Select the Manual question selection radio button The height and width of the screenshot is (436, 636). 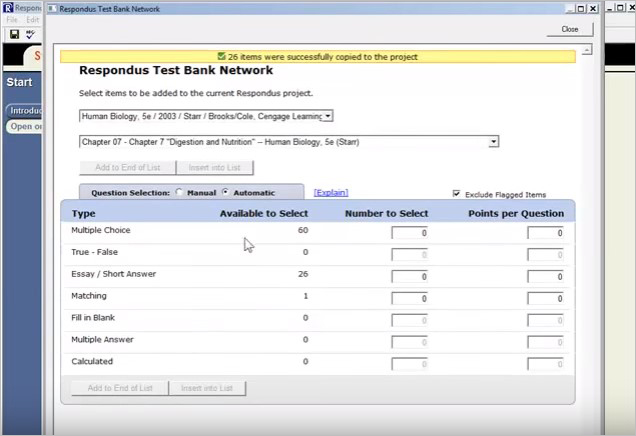point(179,192)
